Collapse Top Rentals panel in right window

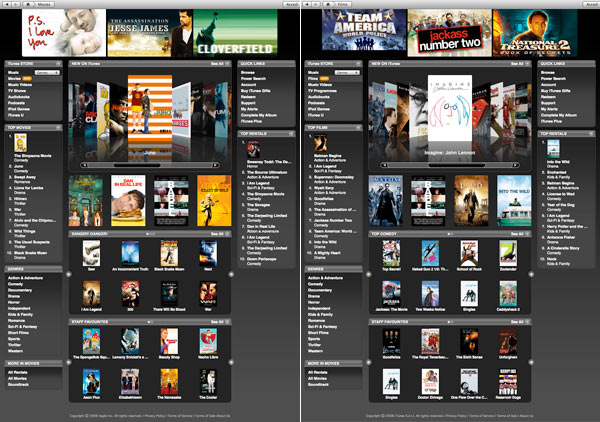coord(591,134)
